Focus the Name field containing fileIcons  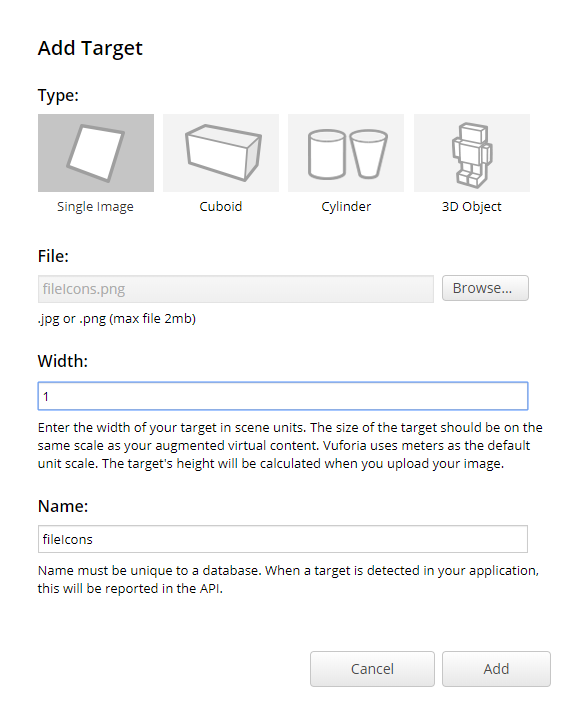point(283,539)
